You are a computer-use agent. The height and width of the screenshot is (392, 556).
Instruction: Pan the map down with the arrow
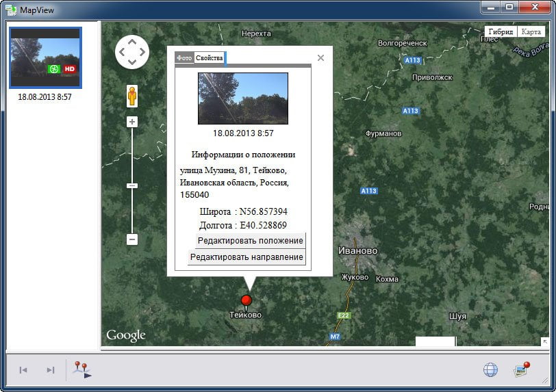point(132,62)
